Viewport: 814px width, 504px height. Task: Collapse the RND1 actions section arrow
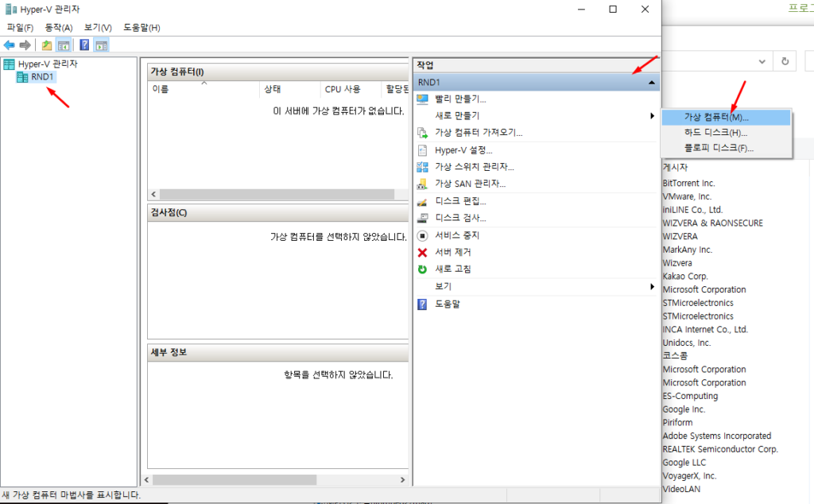point(651,82)
